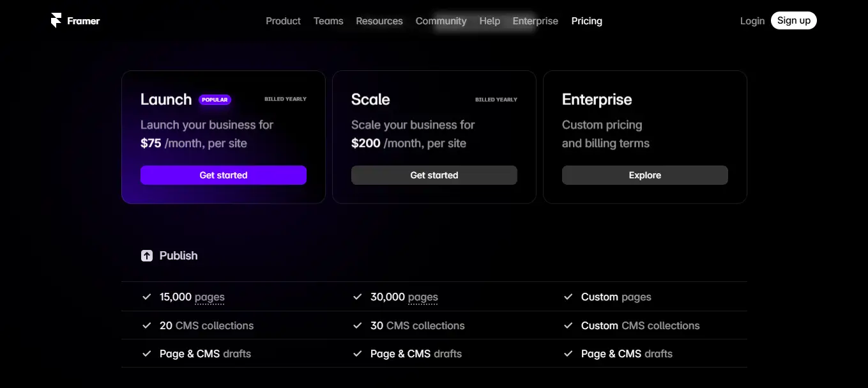Image resolution: width=868 pixels, height=388 pixels.
Task: Click the Publish section upload icon
Action: [147, 256]
